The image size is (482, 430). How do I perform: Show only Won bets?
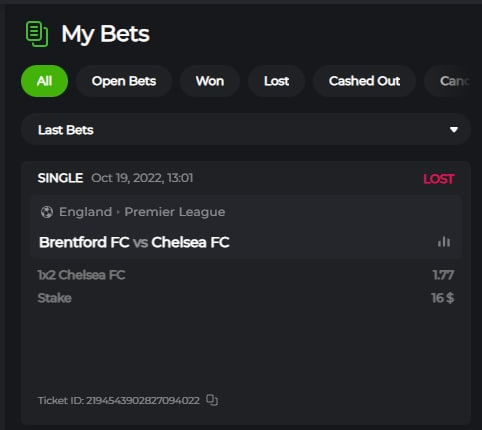[210, 81]
